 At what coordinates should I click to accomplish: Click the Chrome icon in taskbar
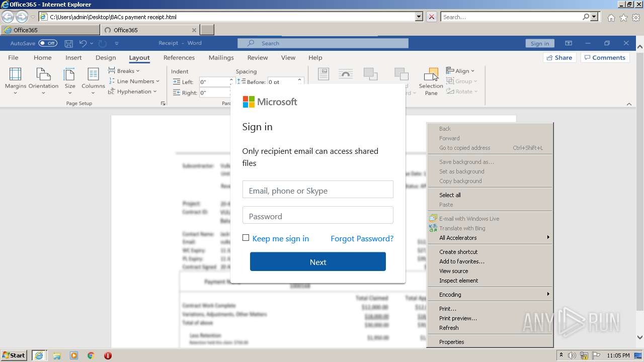point(91,355)
